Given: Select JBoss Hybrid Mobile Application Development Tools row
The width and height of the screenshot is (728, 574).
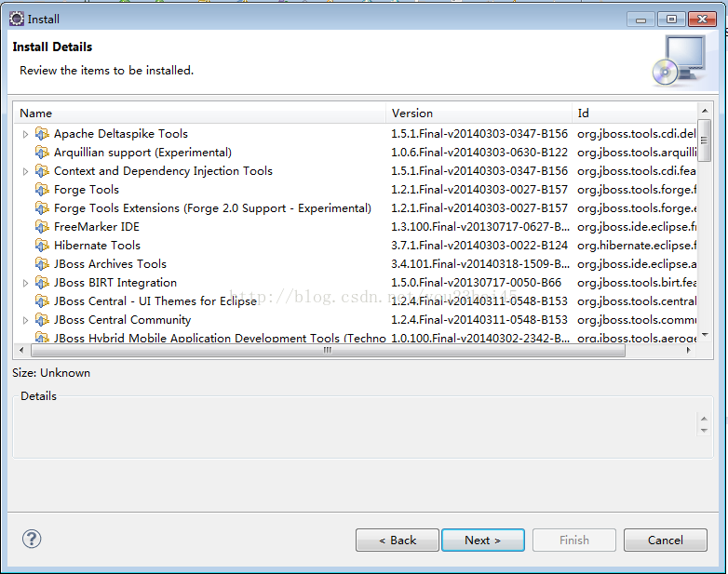Looking at the screenshot, I should 356,338.
